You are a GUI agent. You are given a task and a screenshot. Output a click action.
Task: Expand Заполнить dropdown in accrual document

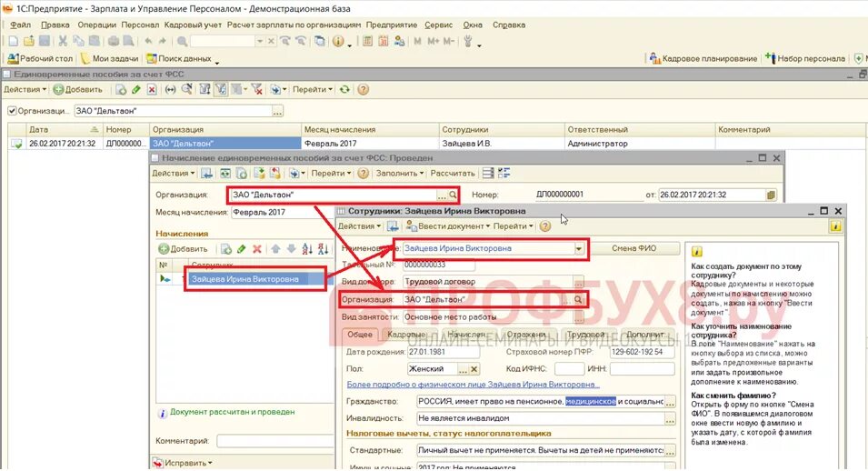pyautogui.click(x=400, y=174)
